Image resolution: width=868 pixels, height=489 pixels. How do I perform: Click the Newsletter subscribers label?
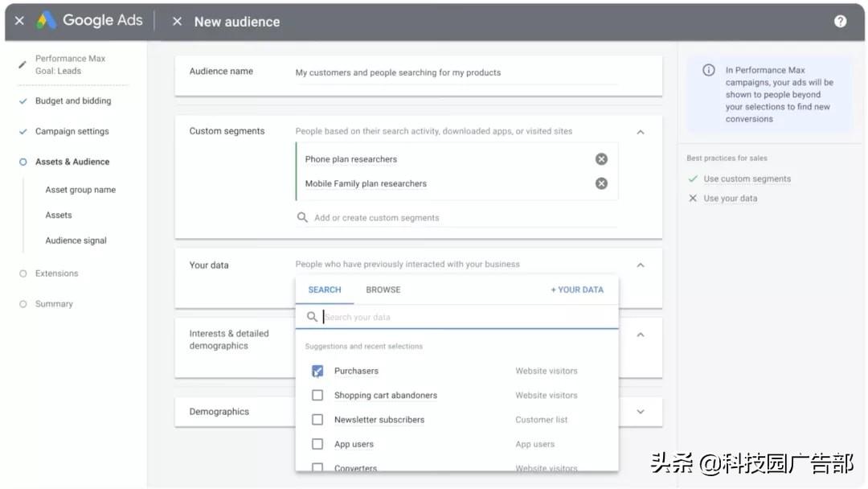tap(379, 420)
